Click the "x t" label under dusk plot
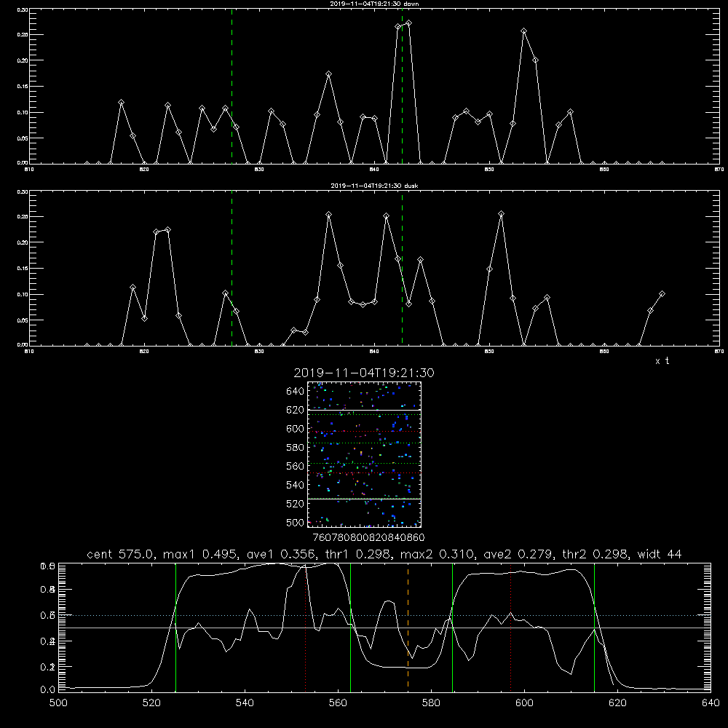 coord(662,361)
